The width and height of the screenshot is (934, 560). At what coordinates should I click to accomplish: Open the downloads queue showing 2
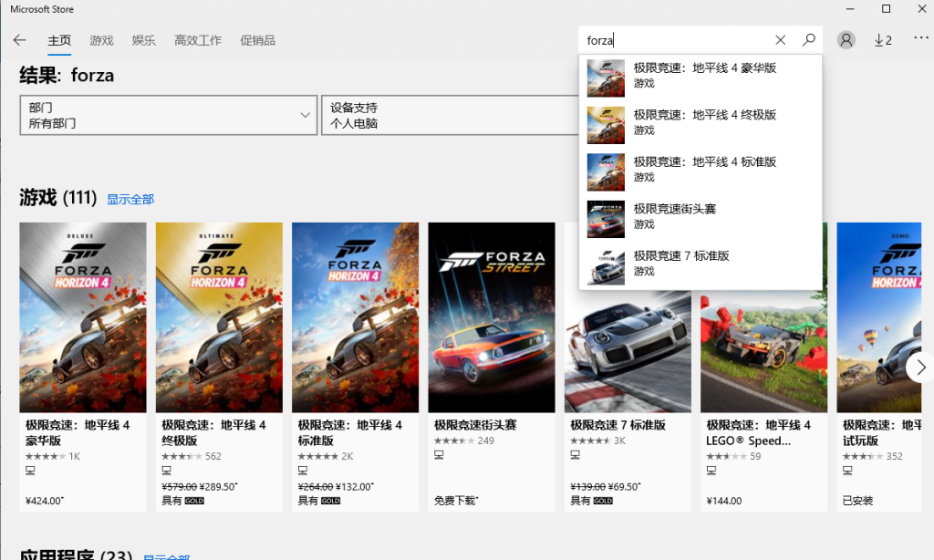(x=883, y=40)
